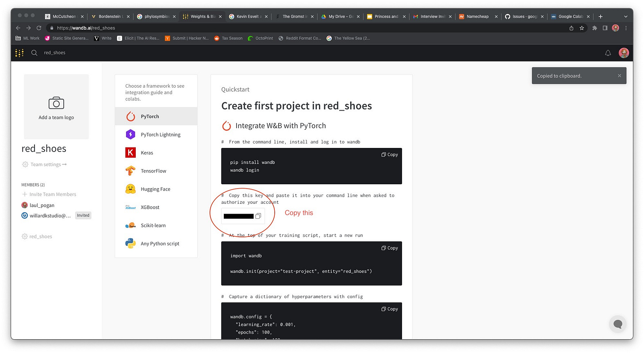Viewport: 644px width, 353px height.
Task: Select the invited willardkstudio member
Action: pos(46,215)
